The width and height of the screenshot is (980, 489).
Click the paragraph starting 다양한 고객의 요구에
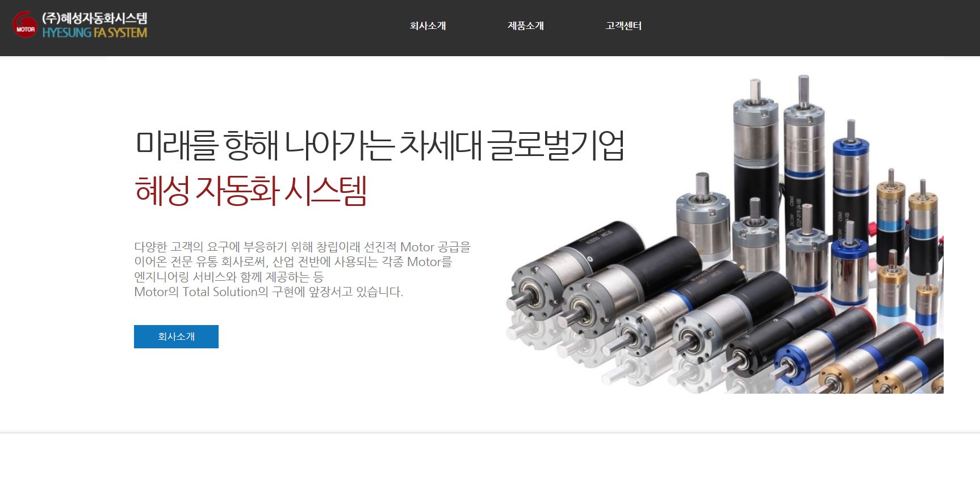303,269
